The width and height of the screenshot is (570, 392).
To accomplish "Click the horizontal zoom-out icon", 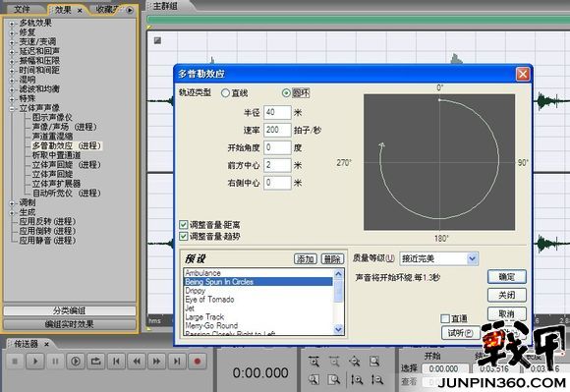I will coord(334,362).
